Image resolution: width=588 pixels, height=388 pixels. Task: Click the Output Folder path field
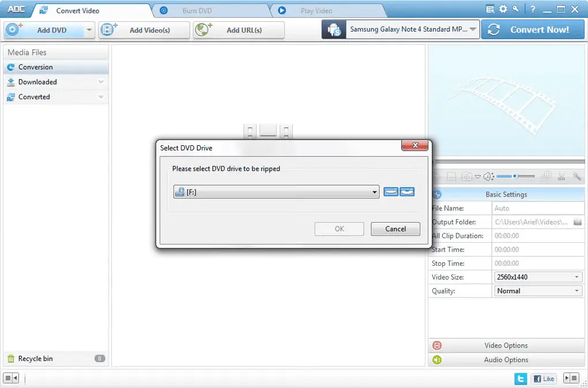tap(533, 222)
